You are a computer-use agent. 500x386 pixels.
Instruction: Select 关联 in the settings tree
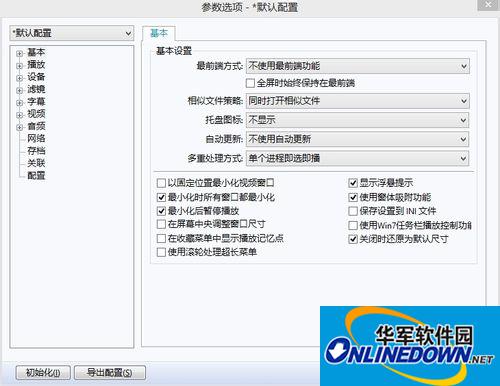tap(36, 163)
